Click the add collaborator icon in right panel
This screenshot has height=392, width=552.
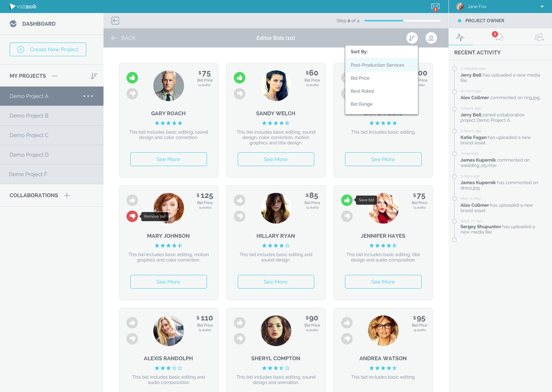click(x=539, y=37)
